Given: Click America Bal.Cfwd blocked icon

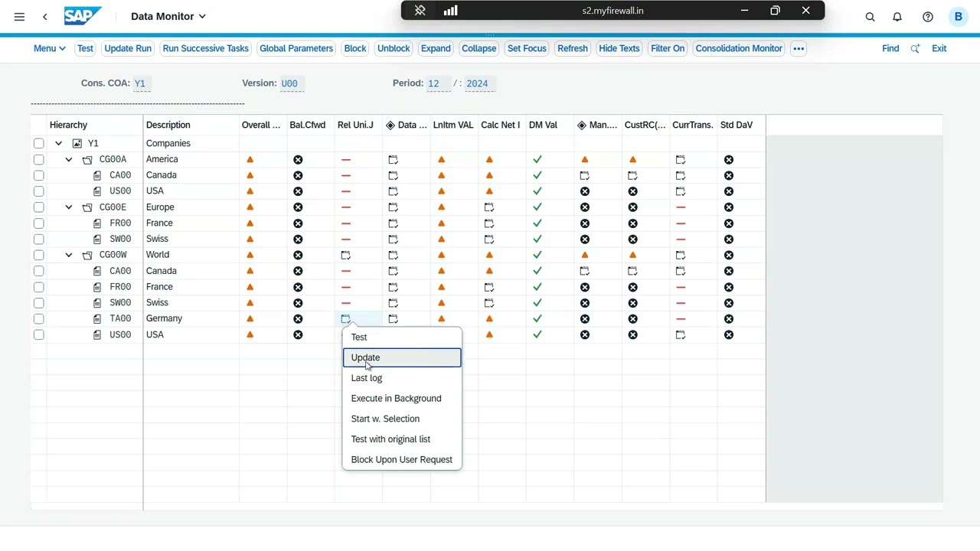Looking at the screenshot, I should pyautogui.click(x=298, y=159).
